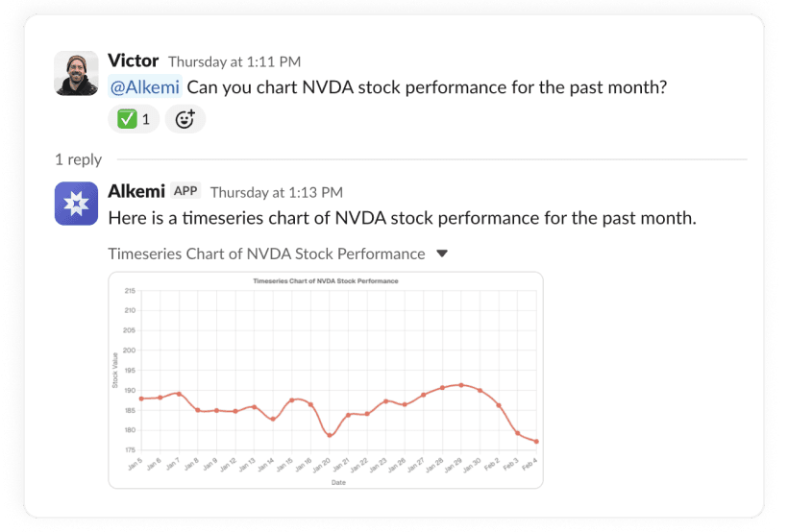The width and height of the screenshot is (788, 532).
Task: Click the Jan 7 data point
Action: [179, 394]
